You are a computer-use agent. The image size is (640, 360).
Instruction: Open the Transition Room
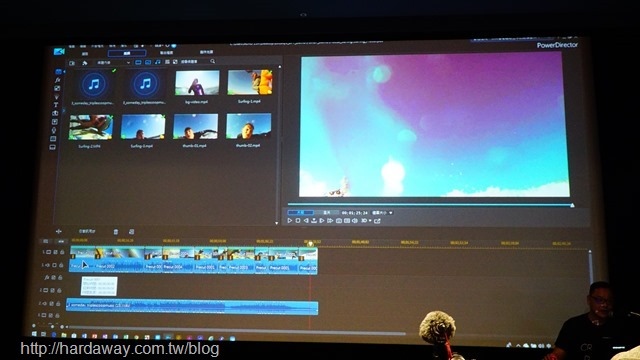tap(56, 113)
